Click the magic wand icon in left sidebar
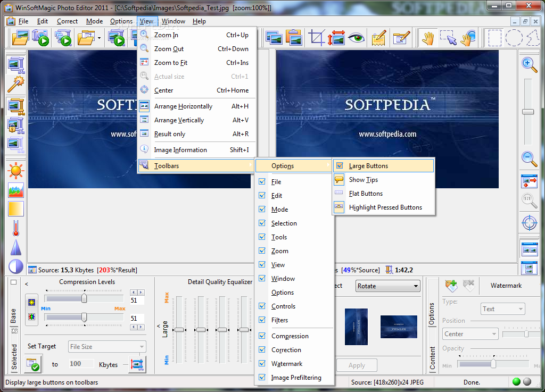This screenshot has width=545, height=392. coord(15,84)
